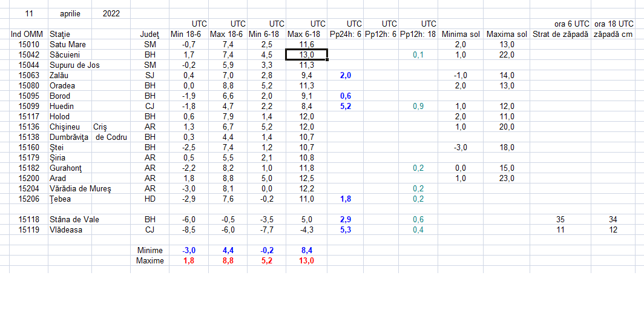
Task: Click the zăpadă cm header
Action: (x=613, y=34)
